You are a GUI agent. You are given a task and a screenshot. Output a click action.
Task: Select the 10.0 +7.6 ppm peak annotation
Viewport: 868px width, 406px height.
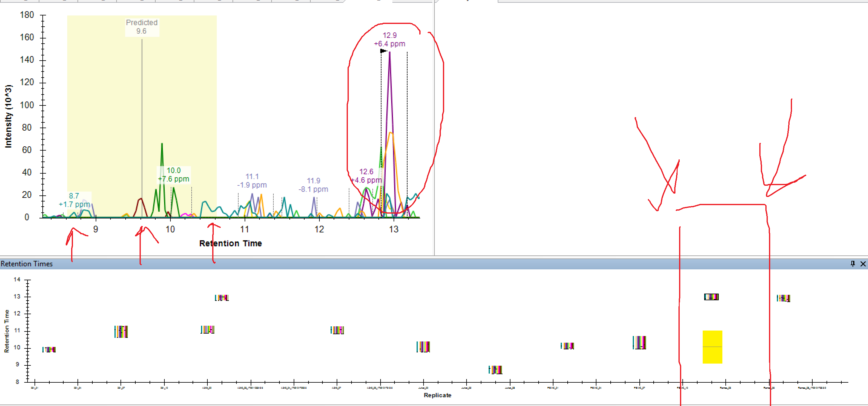point(173,175)
